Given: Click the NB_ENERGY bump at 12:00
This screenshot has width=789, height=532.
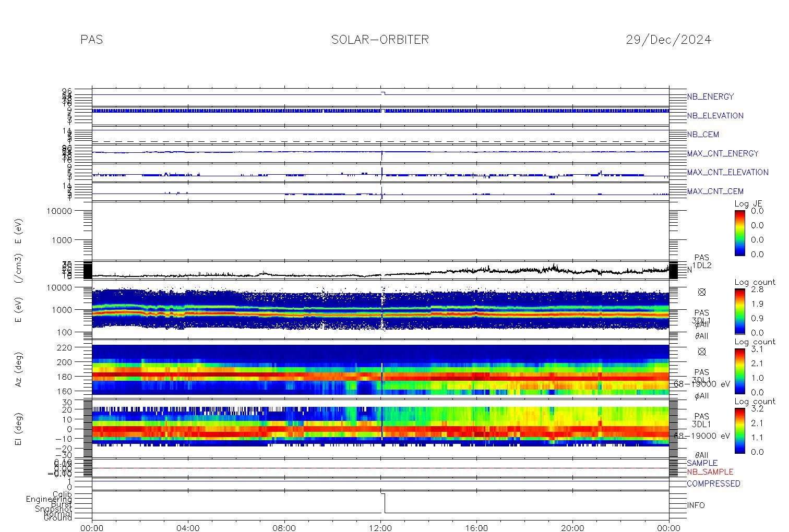Looking at the screenshot, I should click(383, 93).
